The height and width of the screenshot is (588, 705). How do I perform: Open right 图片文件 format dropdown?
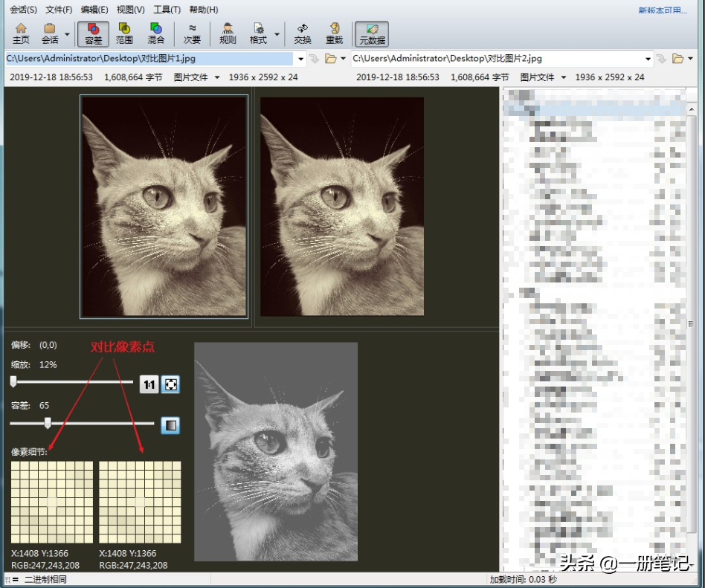(543, 77)
